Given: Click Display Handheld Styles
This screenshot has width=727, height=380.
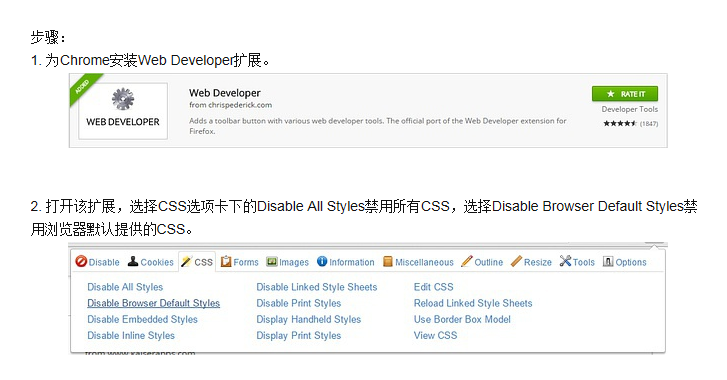Looking at the screenshot, I should [x=308, y=319].
